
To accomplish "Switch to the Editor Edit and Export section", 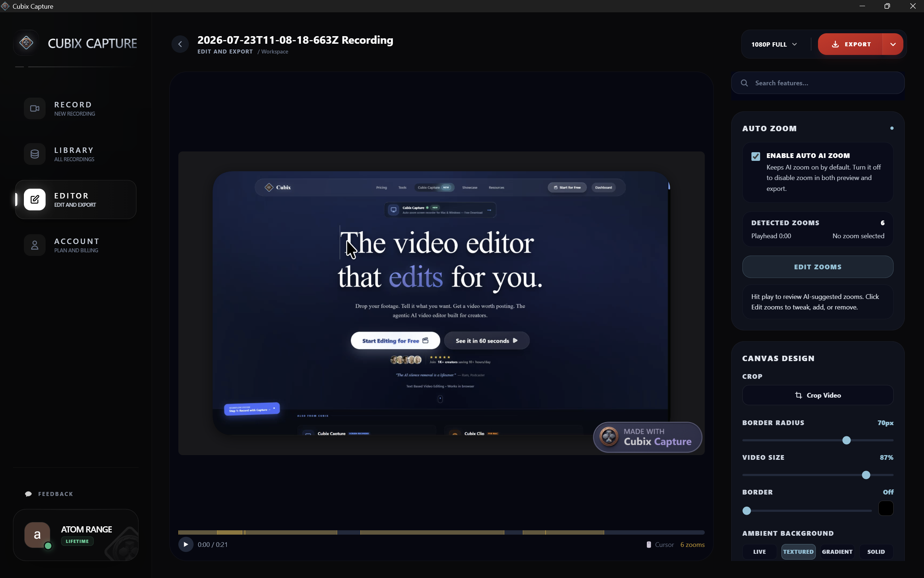I will (75, 200).
